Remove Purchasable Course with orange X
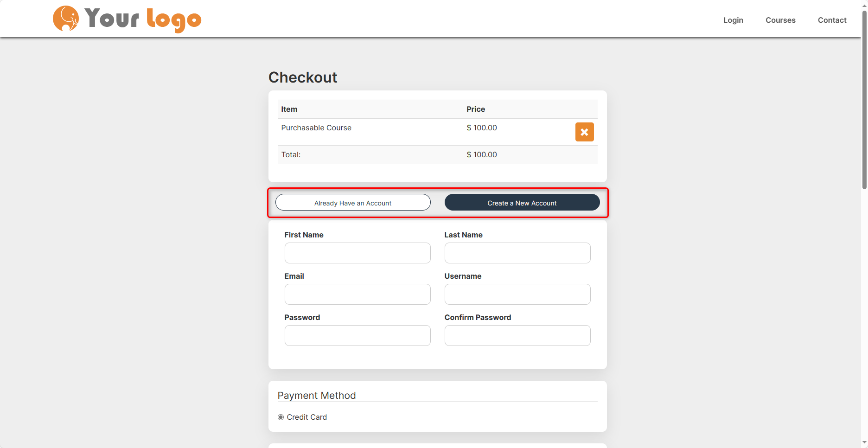The image size is (868, 448). (584, 132)
